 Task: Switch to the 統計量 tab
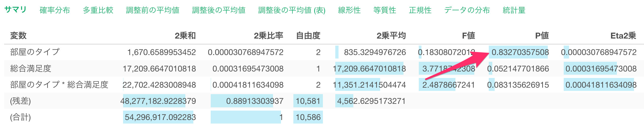(514, 10)
